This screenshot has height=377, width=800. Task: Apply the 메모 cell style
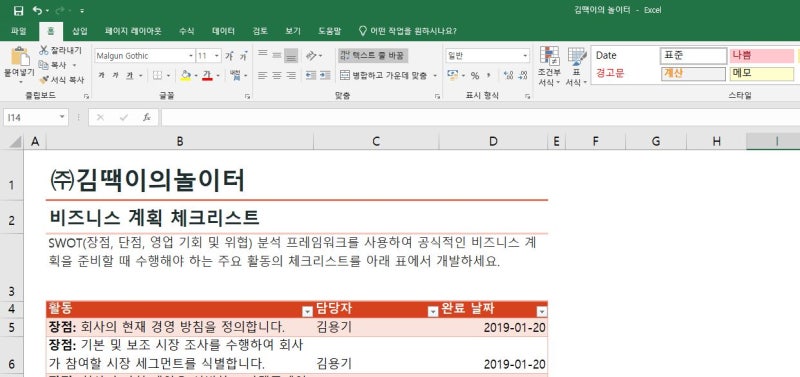coord(762,73)
